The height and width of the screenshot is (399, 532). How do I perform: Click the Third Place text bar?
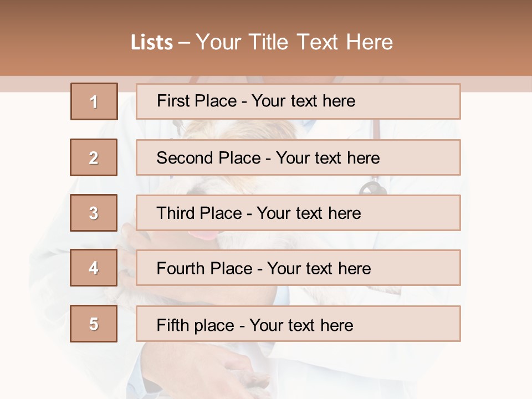coord(298,213)
